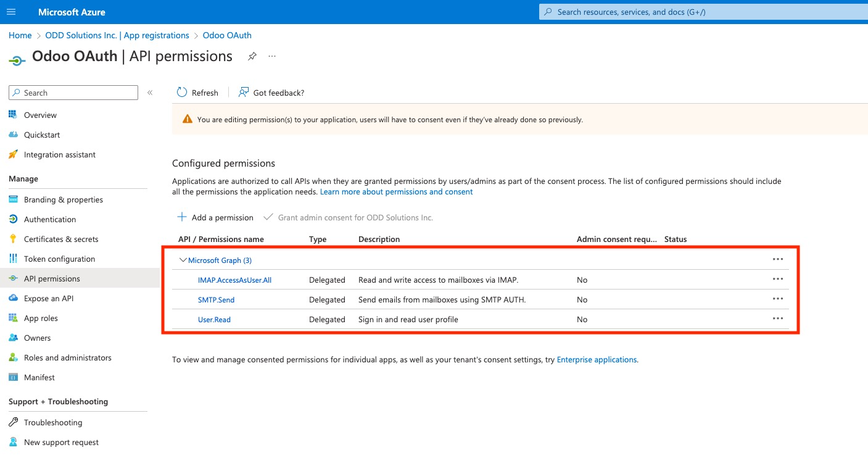Click the Configured permissions heading
The width and height of the screenshot is (868, 471).
pos(223,164)
